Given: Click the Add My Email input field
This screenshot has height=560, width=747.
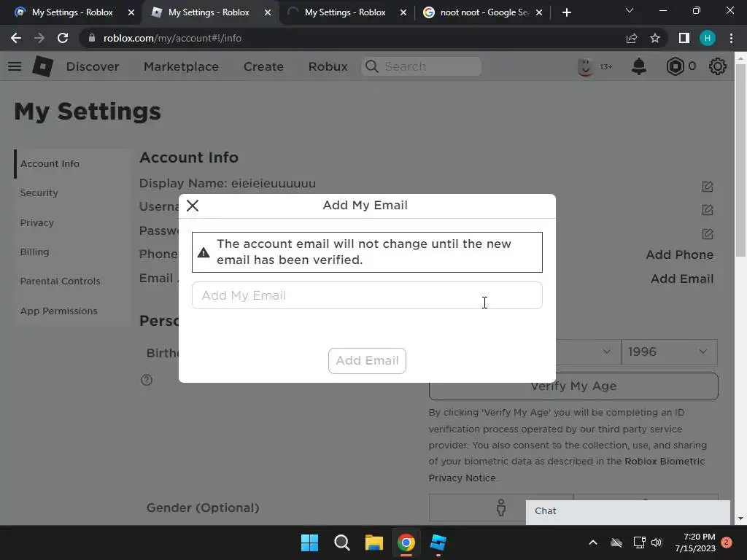Looking at the screenshot, I should 367,295.
